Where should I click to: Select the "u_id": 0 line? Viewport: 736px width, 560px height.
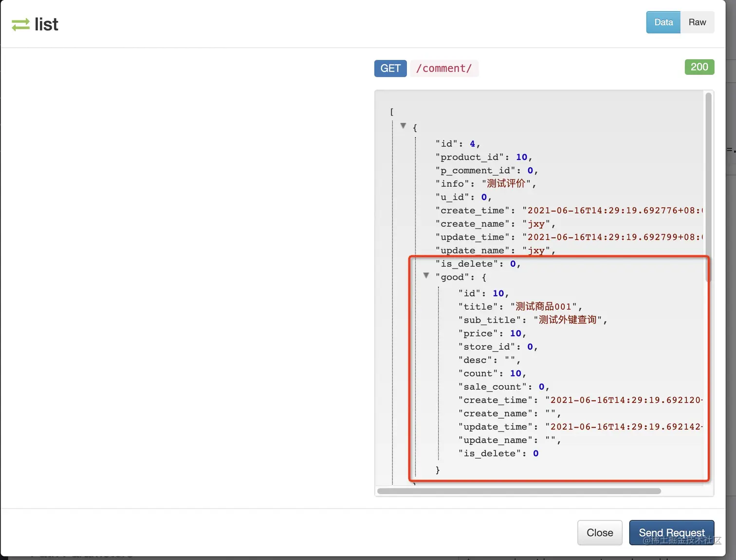463,198
